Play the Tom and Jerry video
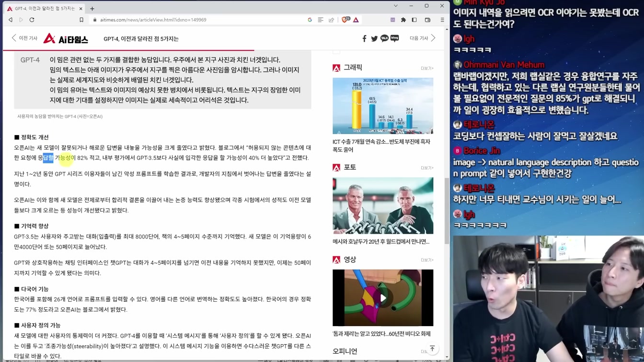Screen dimensions: 644x362 [383, 298]
